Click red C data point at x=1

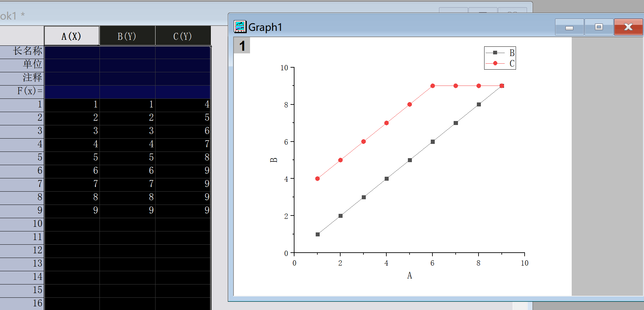[317, 179]
